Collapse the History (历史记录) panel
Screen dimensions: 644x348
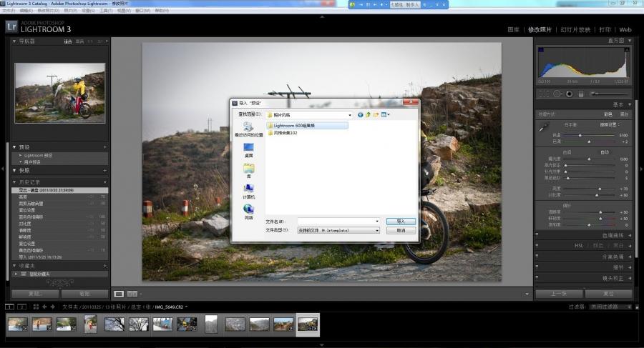click(x=14, y=182)
